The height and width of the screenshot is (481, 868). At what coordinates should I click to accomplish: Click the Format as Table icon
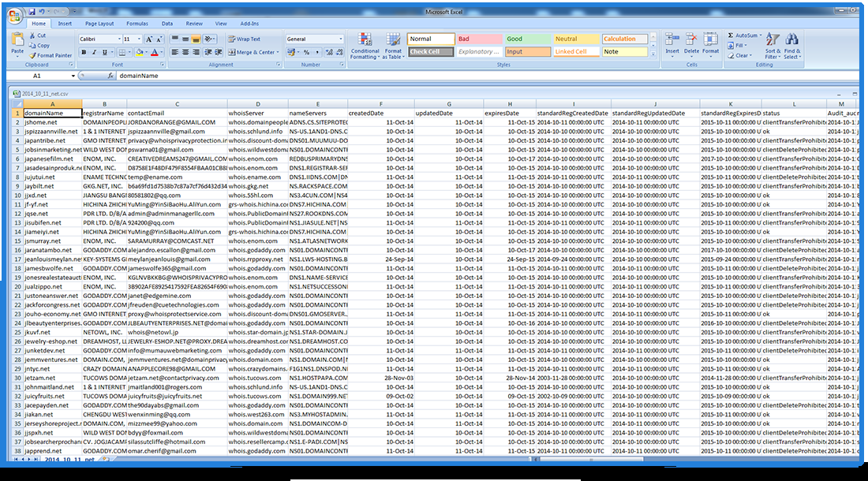coord(394,45)
